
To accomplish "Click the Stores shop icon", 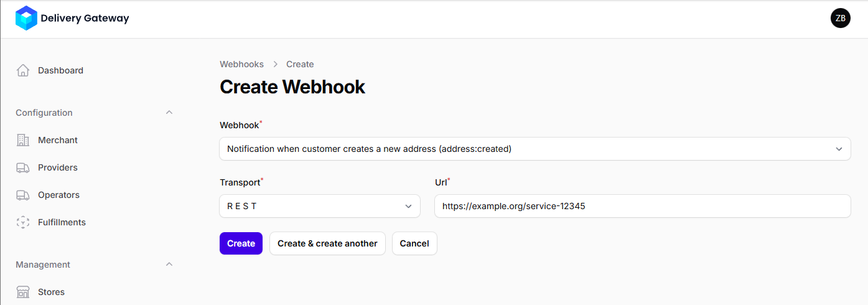I will point(23,292).
